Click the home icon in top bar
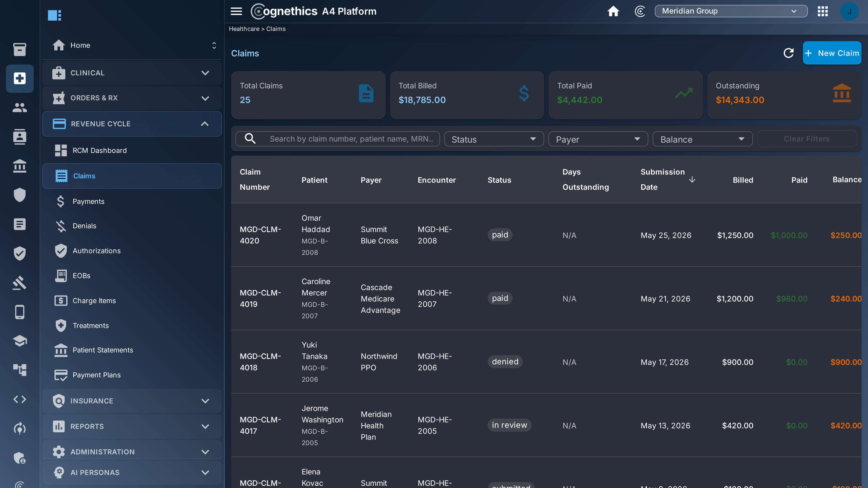 click(x=613, y=11)
